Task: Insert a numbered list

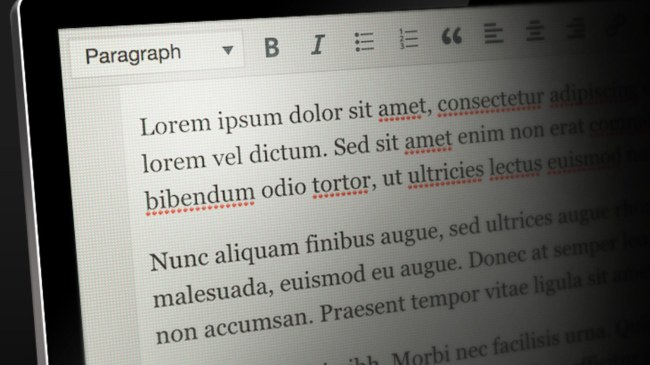Action: click(408, 39)
